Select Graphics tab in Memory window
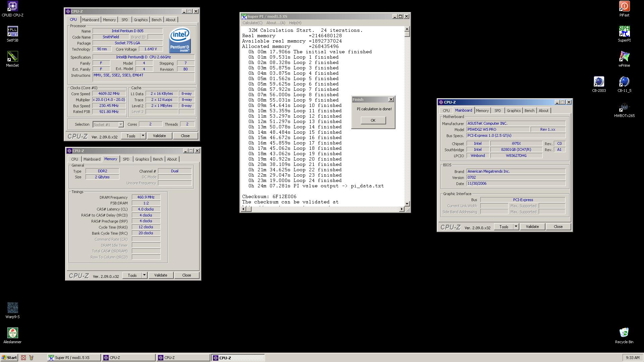This screenshot has height=362, width=644. tap(142, 159)
